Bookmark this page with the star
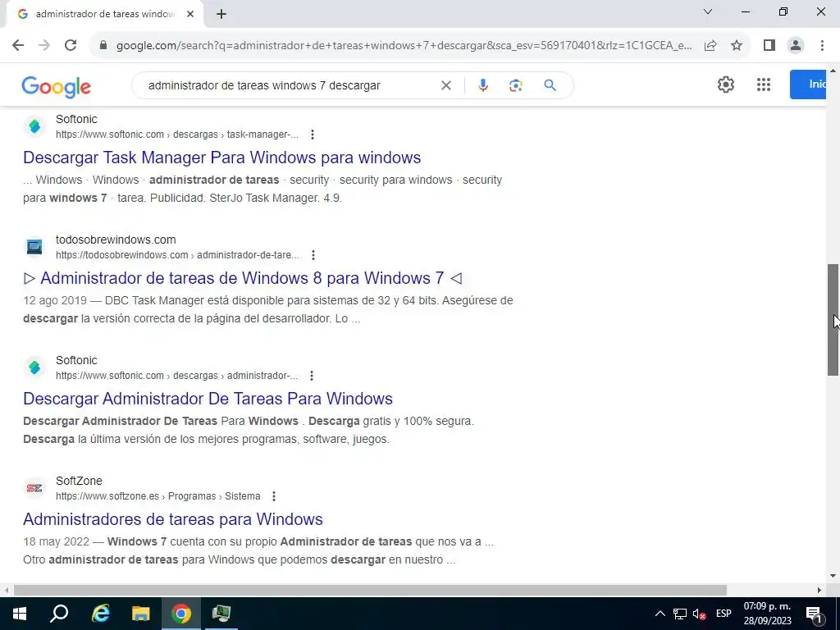This screenshot has height=630, width=840. pos(737,46)
